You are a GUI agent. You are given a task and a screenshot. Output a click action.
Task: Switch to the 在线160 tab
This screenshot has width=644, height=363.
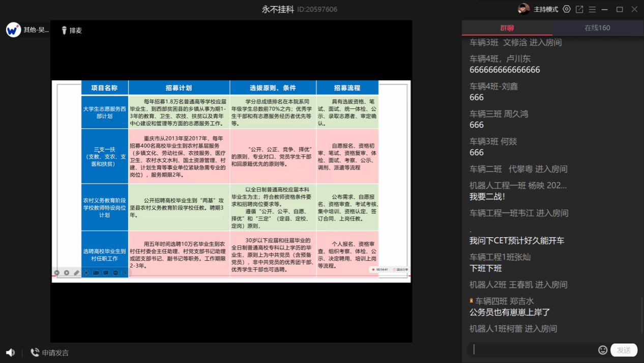597,28
